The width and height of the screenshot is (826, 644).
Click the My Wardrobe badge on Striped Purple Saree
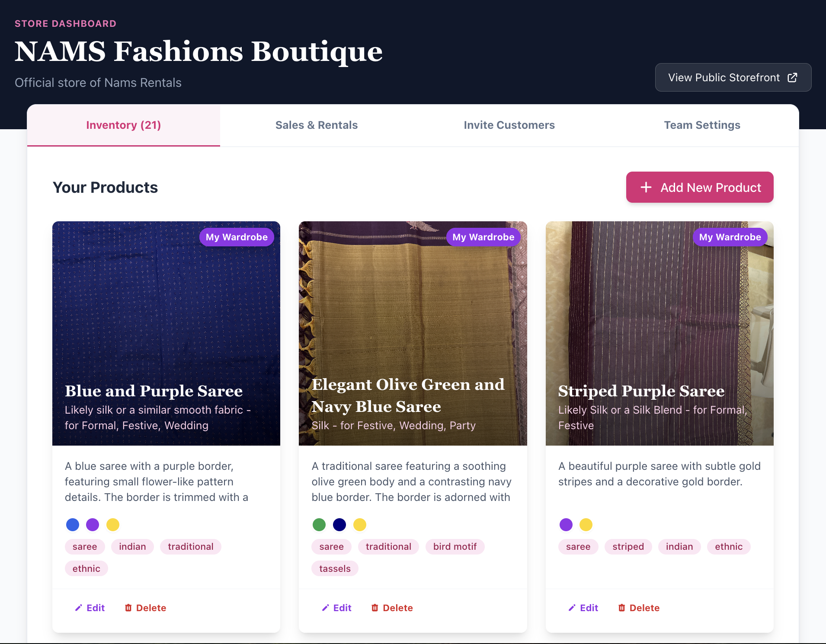click(730, 237)
